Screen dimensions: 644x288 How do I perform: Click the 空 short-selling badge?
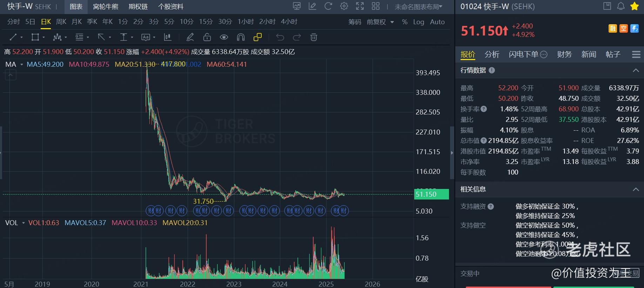point(623,28)
